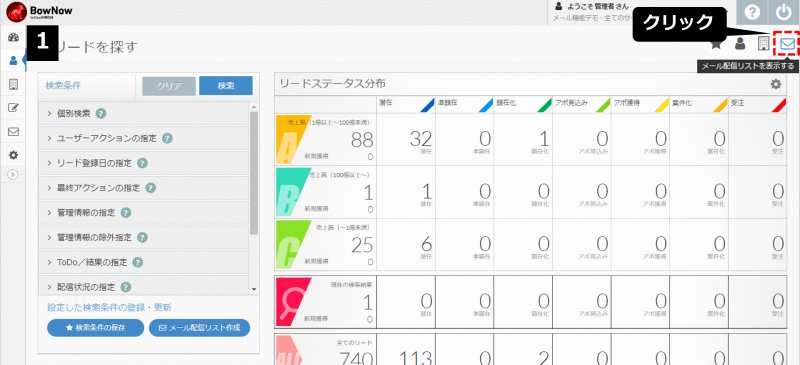
Task: Open the form edit icon in sidebar
Action: 14,108
